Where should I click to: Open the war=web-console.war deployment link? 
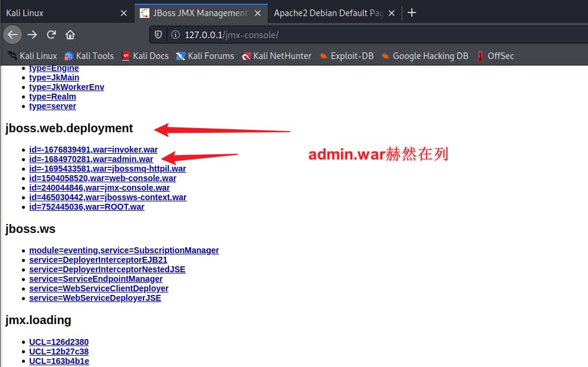pyautogui.click(x=103, y=178)
